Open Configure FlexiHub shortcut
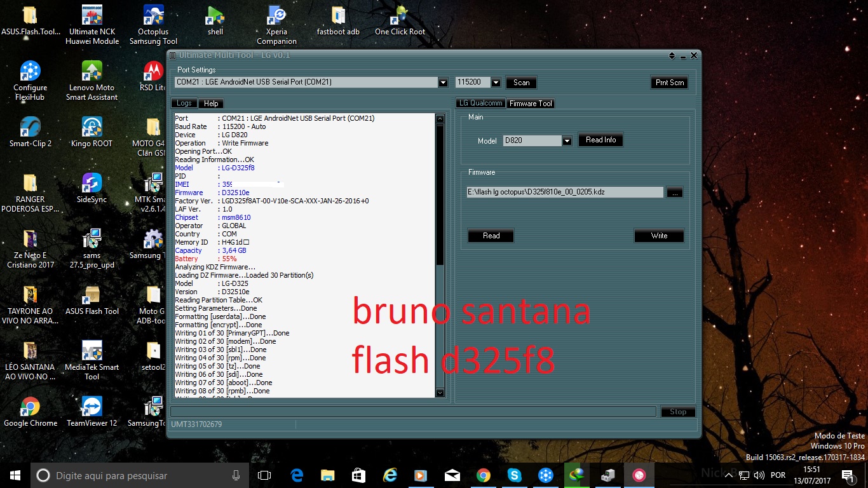868x488 pixels. pyautogui.click(x=31, y=81)
